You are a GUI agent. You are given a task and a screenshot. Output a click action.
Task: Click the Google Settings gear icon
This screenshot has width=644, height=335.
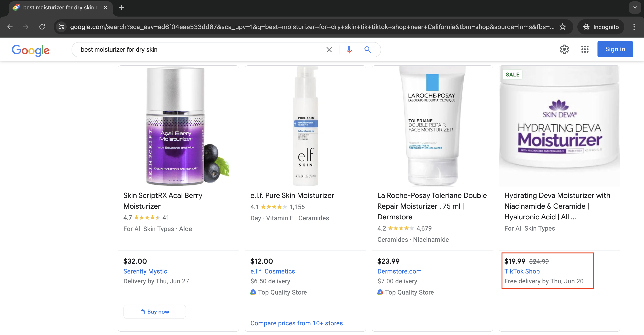tap(564, 49)
